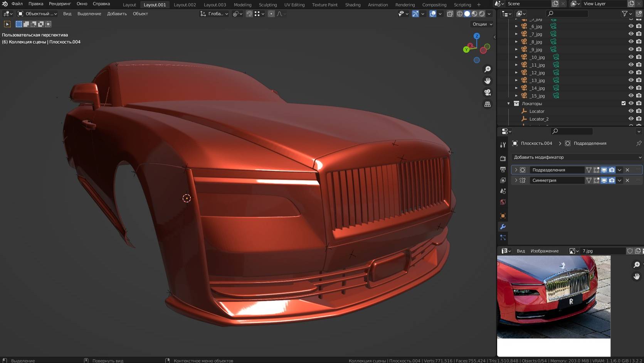The width and height of the screenshot is (644, 363).
Task: Switch to Sculpting workspace tab
Action: pos(268,5)
